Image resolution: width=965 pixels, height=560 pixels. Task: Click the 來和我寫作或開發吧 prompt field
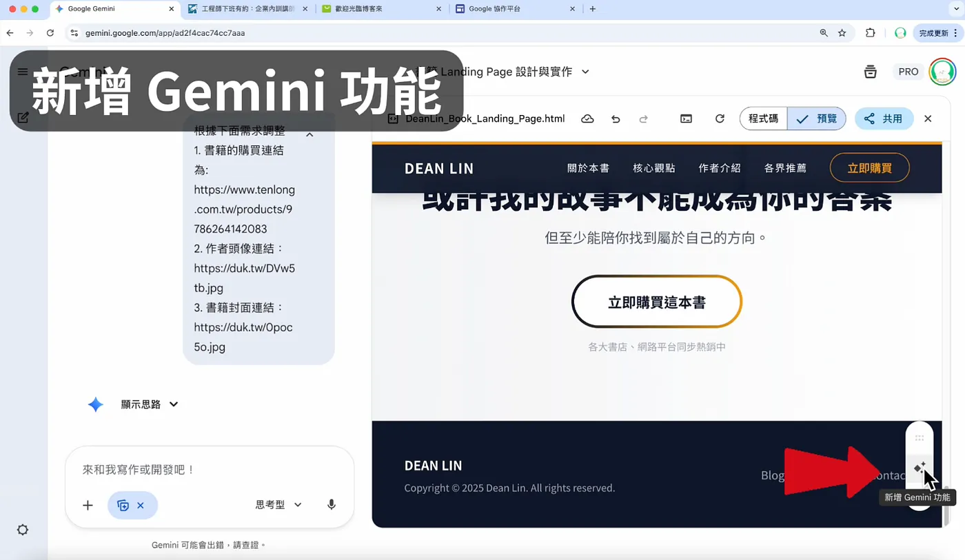click(x=209, y=470)
